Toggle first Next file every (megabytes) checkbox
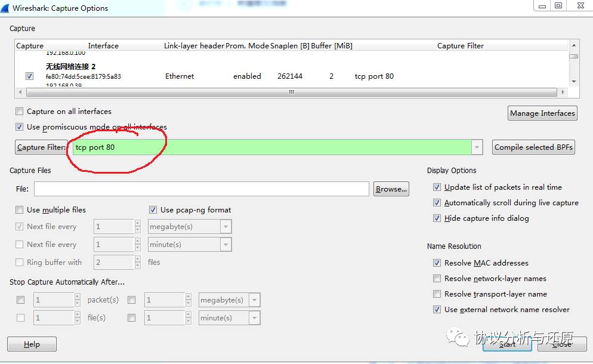Viewport: 593px width, 364px height. click(19, 226)
